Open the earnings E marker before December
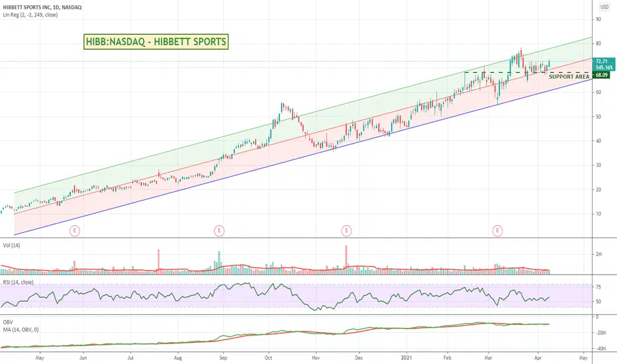 coord(346,231)
